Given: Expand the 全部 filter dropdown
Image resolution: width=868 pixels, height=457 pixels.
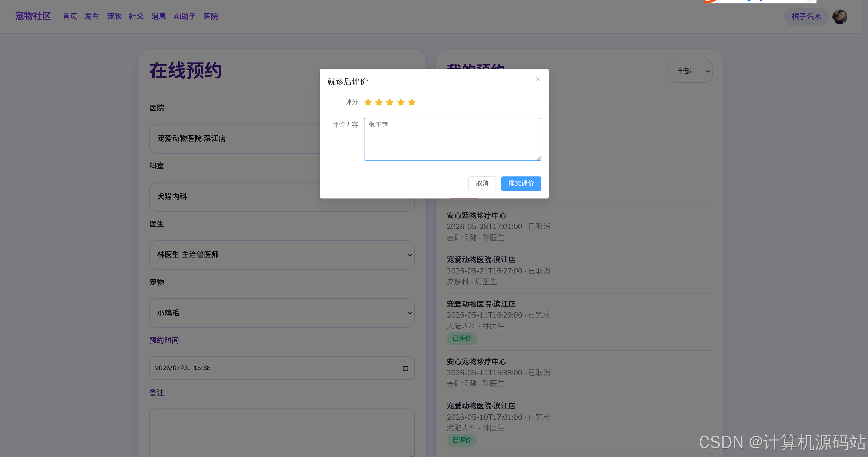Looking at the screenshot, I should (690, 71).
